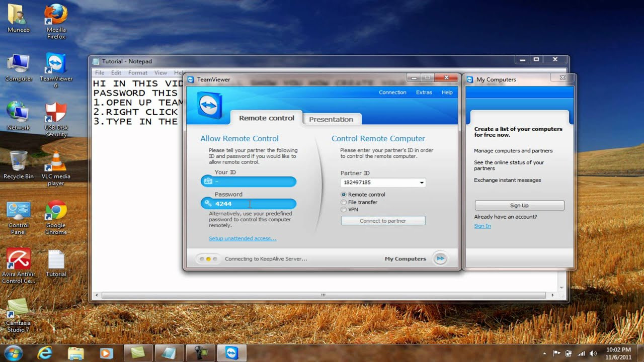Open Windows Explorer from the taskbar
The image size is (644, 362).
tap(75, 352)
